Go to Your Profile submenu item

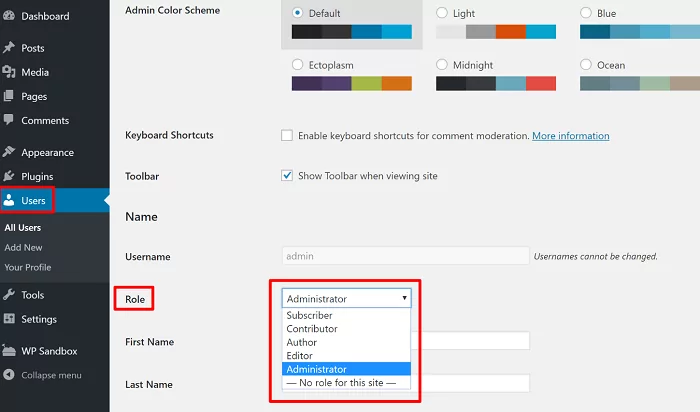pyautogui.click(x=28, y=267)
